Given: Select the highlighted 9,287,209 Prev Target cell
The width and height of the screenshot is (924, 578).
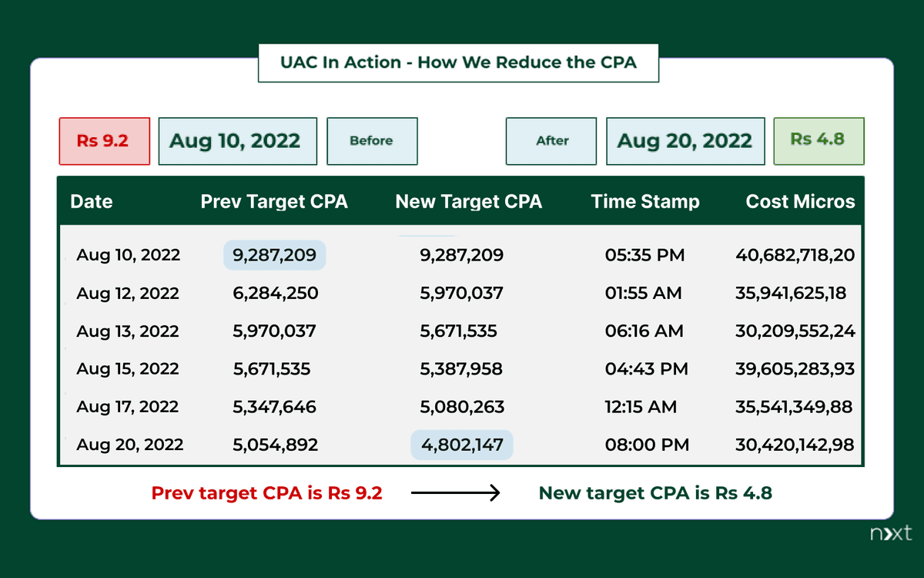Looking at the screenshot, I should pyautogui.click(x=274, y=254).
